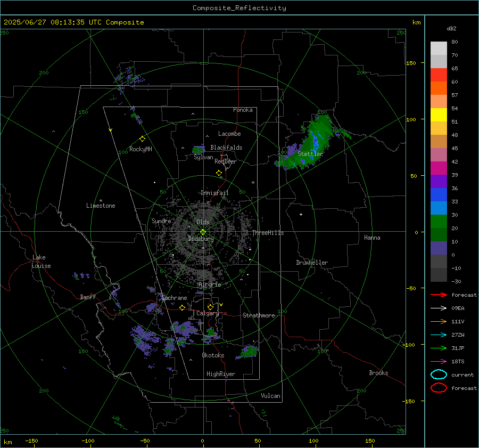Select the green 30 dBZ color swatch

(x=439, y=221)
